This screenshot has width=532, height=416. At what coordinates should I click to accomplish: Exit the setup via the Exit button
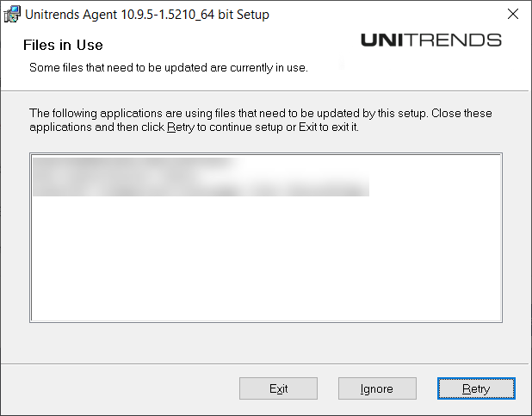point(278,388)
